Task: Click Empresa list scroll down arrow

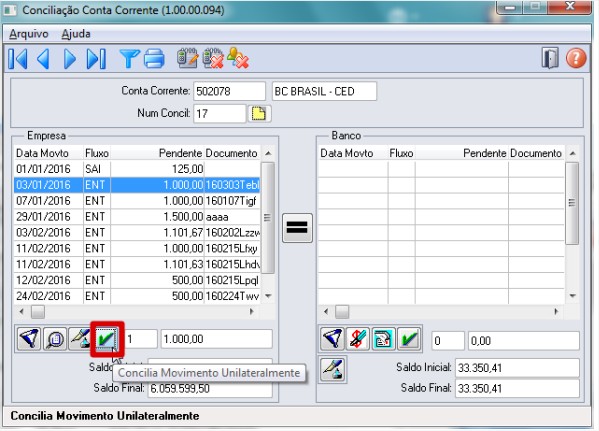Action: (268, 296)
